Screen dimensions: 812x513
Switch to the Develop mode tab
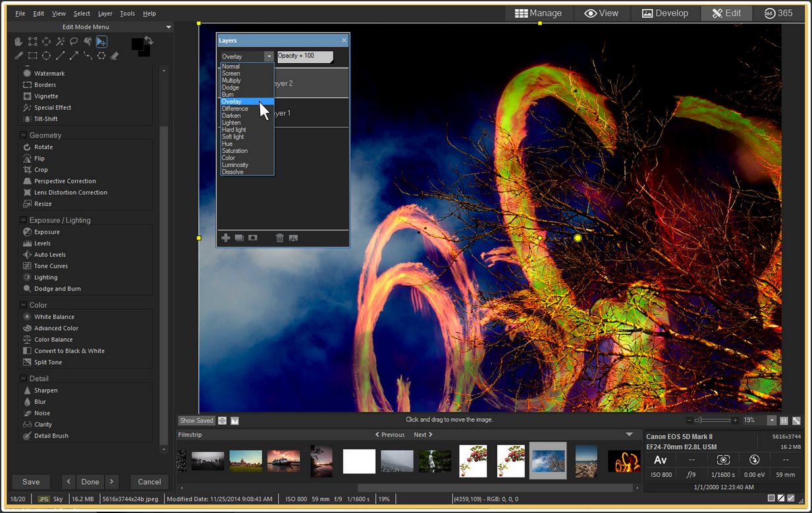[x=664, y=13]
